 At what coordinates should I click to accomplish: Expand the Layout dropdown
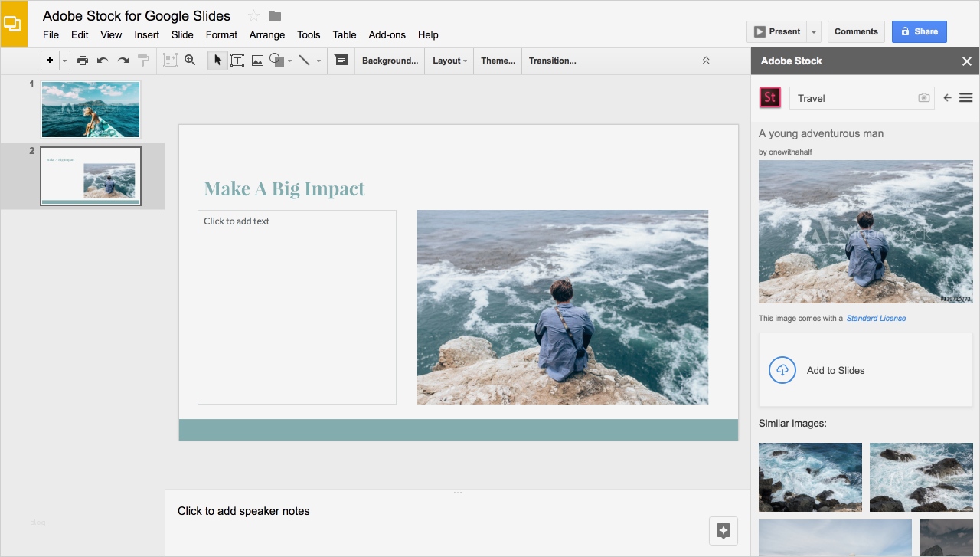(x=449, y=61)
